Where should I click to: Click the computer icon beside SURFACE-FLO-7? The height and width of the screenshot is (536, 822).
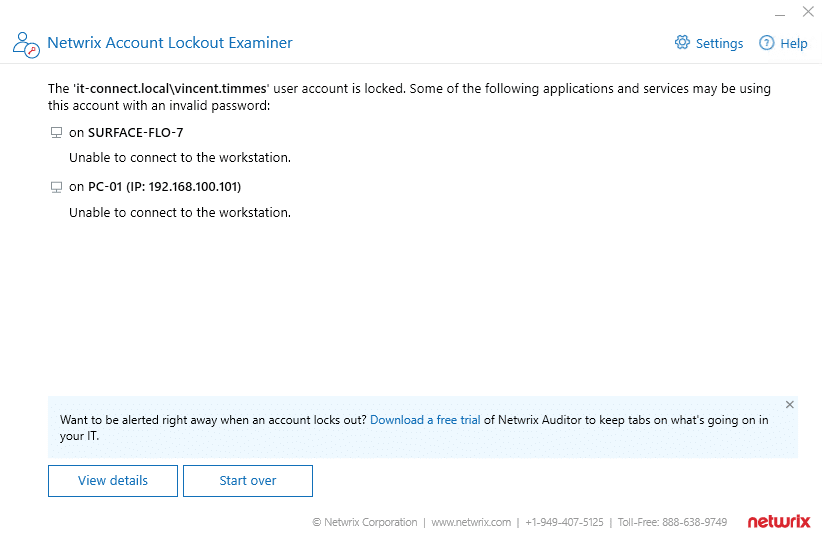click(x=56, y=132)
